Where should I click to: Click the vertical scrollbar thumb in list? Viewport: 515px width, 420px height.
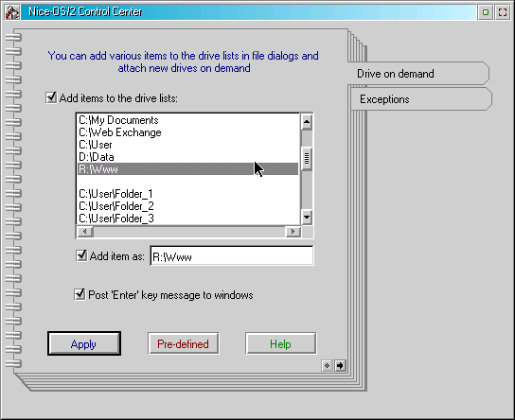(x=307, y=159)
